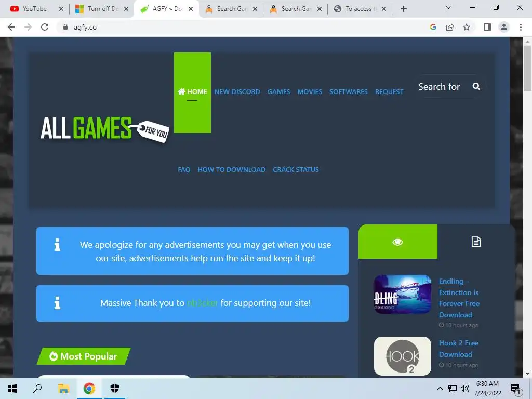Show hidden system tray icons
The height and width of the screenshot is (399, 532).
pos(440,389)
